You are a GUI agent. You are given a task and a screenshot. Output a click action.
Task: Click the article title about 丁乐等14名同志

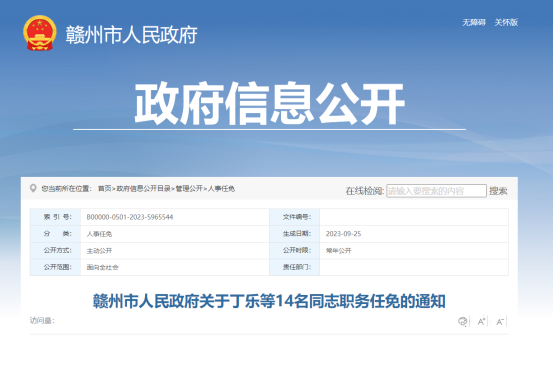coord(269,301)
